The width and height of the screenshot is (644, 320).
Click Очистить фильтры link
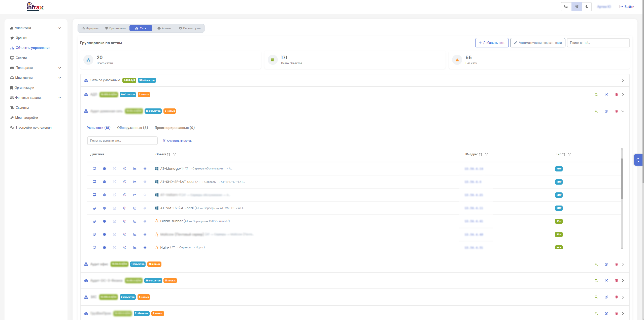click(177, 141)
